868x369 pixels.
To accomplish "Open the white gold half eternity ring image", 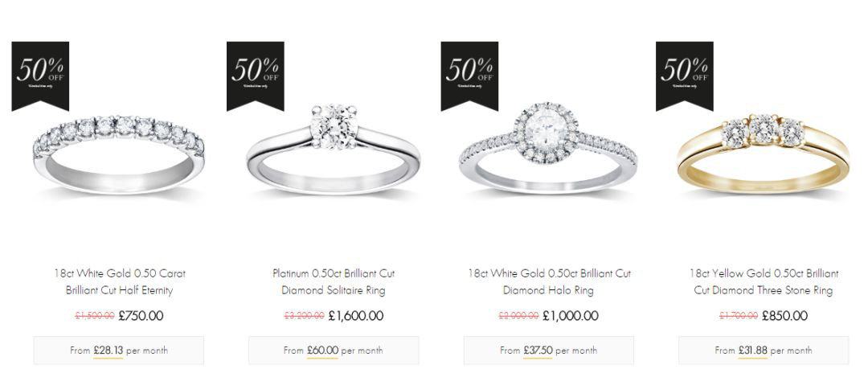I will point(118,155).
